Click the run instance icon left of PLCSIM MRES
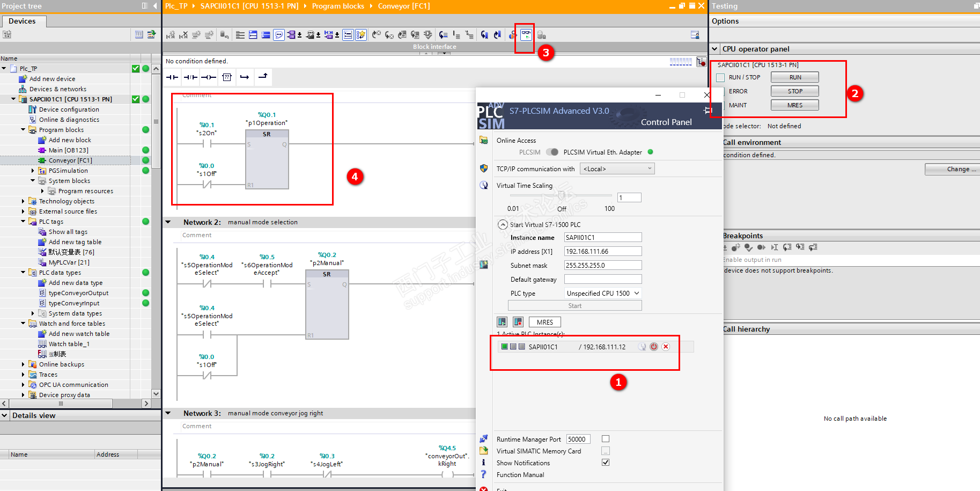This screenshot has height=491, width=980. pyautogui.click(x=502, y=322)
